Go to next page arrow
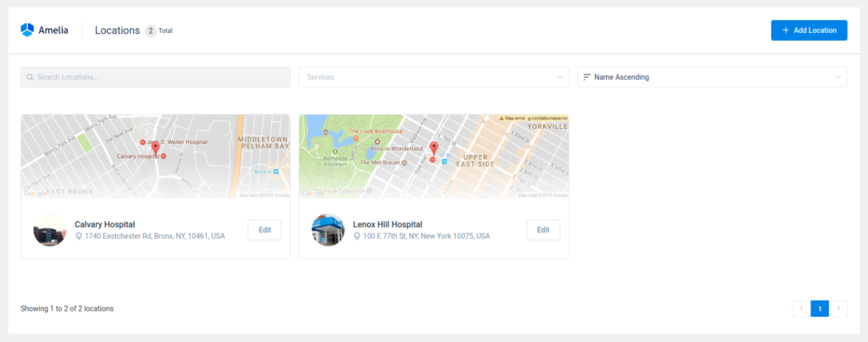The image size is (868, 342). (x=838, y=308)
